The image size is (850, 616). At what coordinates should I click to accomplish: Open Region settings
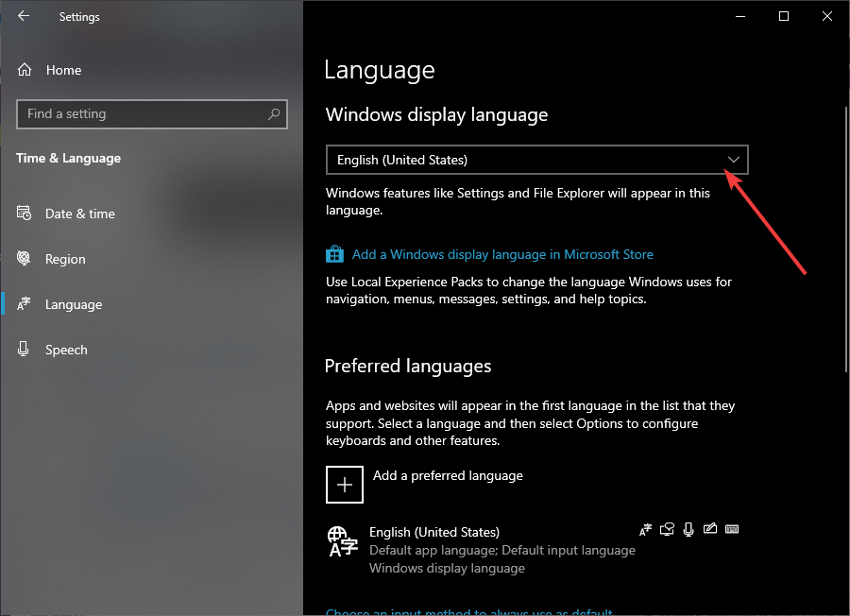(65, 259)
